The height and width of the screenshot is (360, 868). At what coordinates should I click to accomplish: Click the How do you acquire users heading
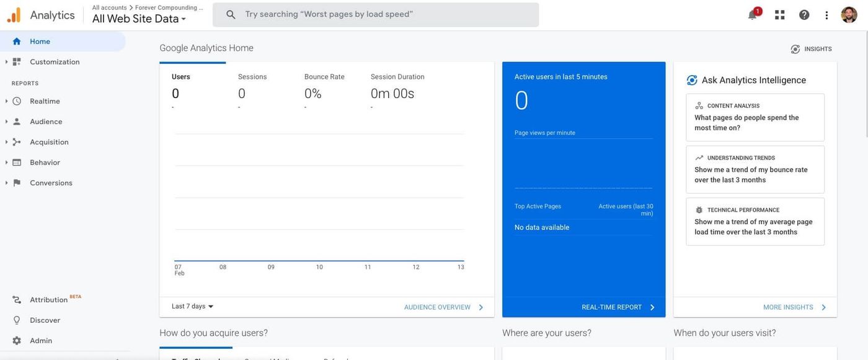(213, 333)
